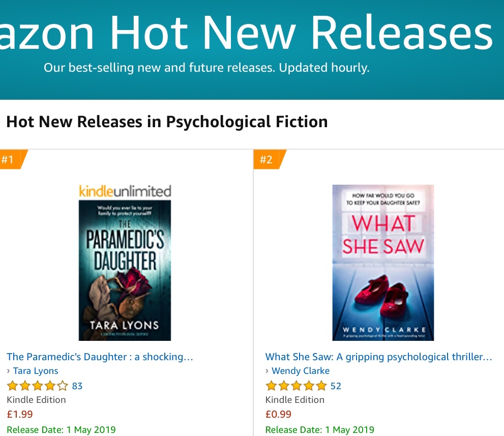Click the 52 reviews count link
This screenshot has width=504, height=436.
tap(337, 386)
